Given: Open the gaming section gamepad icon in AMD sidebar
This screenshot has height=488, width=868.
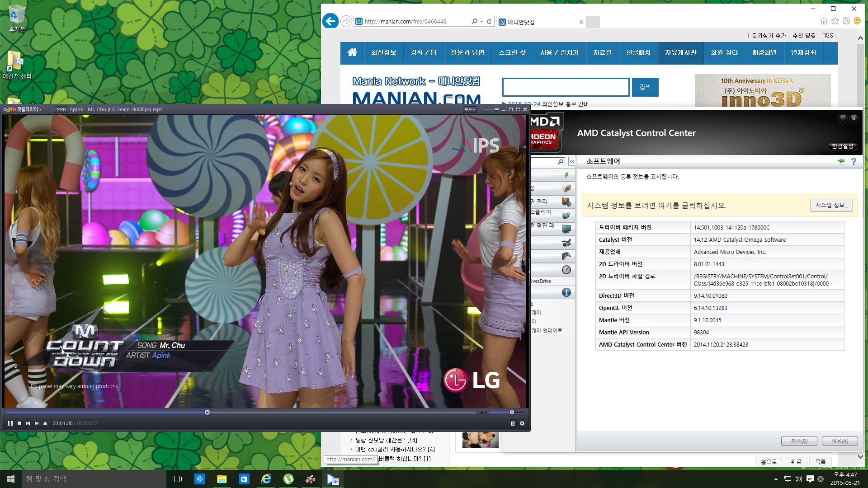Looking at the screenshot, I should pos(566,256).
